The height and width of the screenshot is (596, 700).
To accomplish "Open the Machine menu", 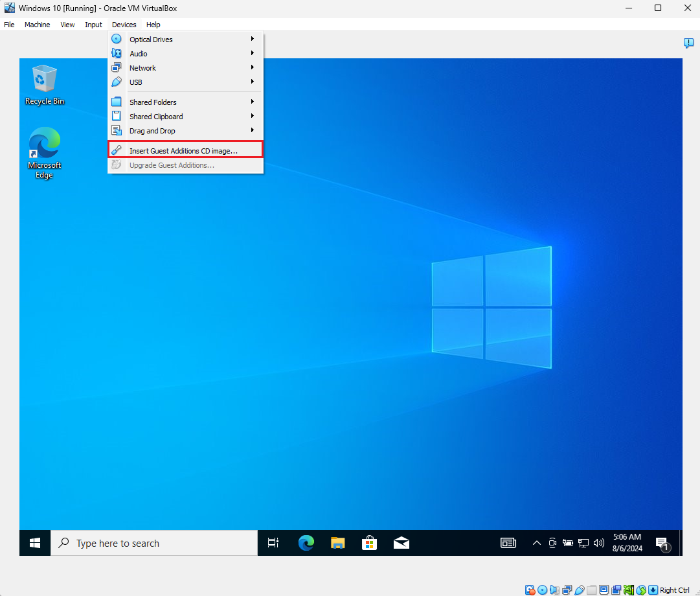I will click(x=37, y=25).
